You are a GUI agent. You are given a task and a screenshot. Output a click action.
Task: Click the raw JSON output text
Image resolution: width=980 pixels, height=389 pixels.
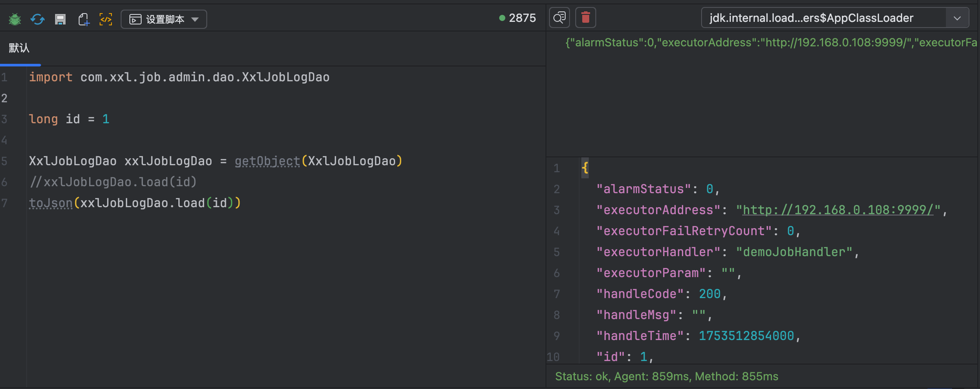[769, 42]
